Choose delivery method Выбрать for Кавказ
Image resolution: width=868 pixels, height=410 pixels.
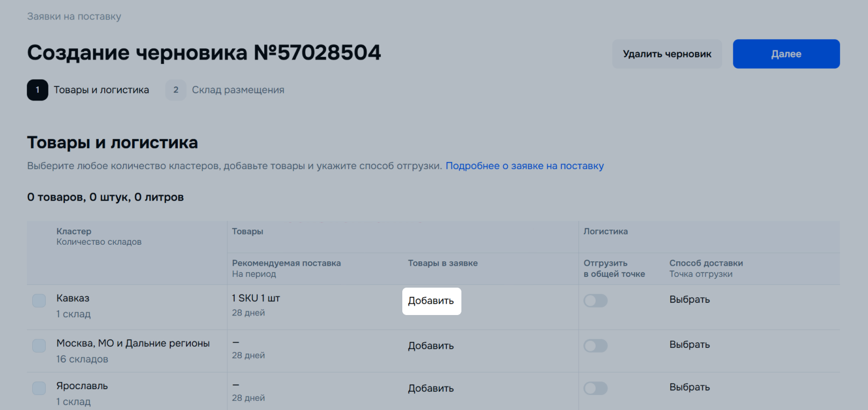pyautogui.click(x=690, y=299)
